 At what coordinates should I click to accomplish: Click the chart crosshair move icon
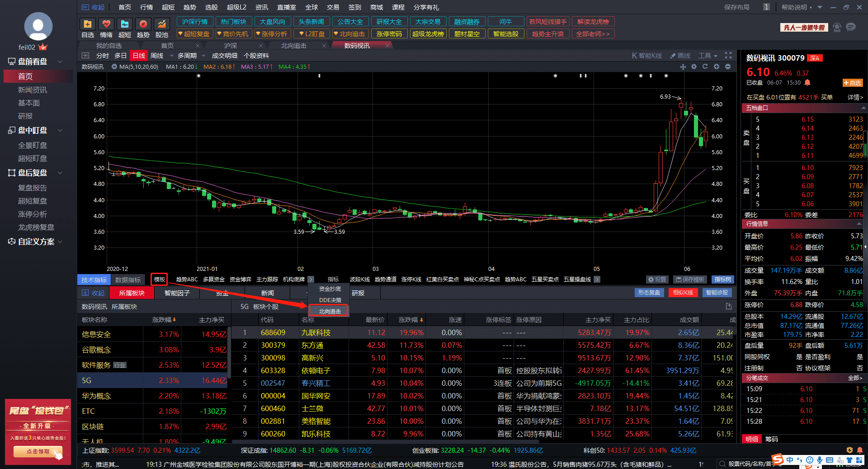[683, 66]
